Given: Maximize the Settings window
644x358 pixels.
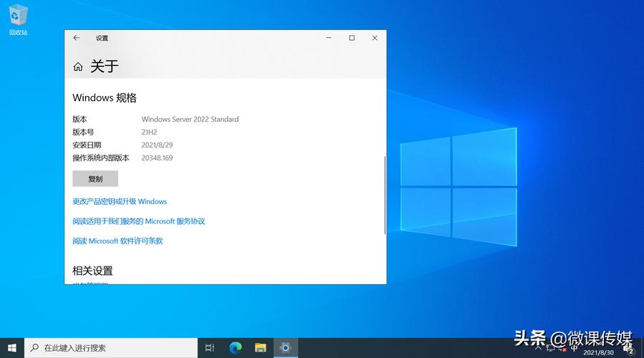Looking at the screenshot, I should [352, 38].
